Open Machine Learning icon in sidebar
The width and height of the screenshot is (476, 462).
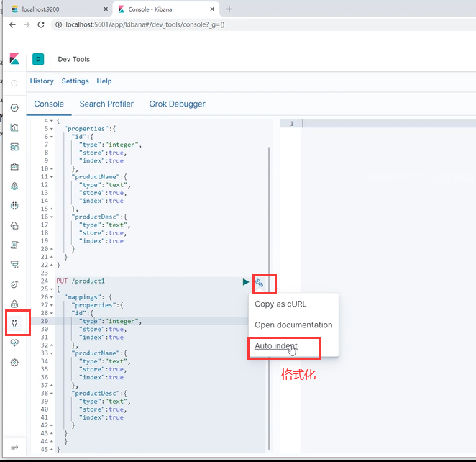[14, 206]
